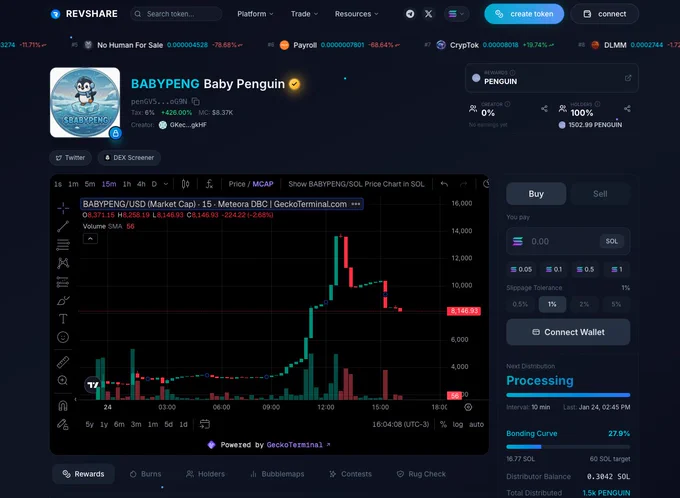Open the Trade dropdown menu
The height and width of the screenshot is (498, 680).
304,14
